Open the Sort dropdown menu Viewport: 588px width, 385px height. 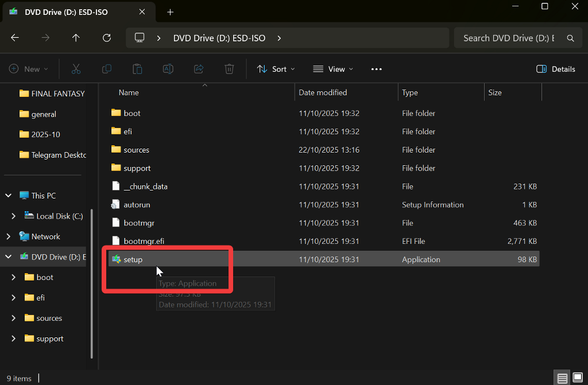tap(276, 69)
